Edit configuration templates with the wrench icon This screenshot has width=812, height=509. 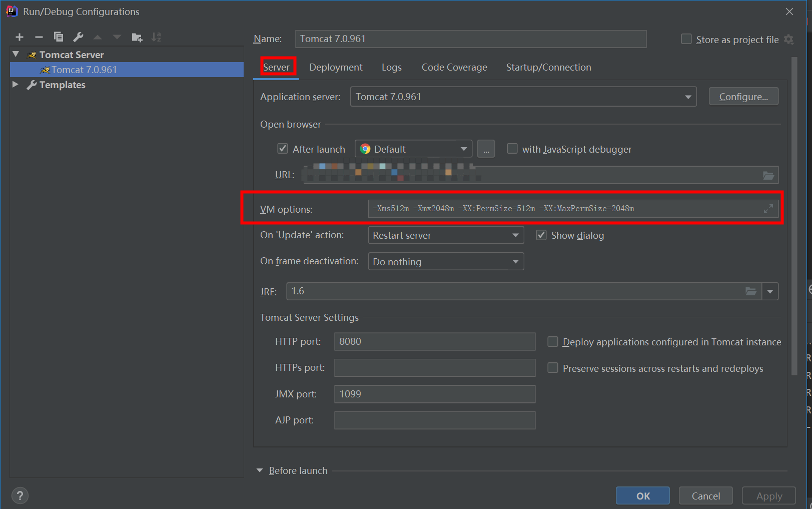point(78,37)
